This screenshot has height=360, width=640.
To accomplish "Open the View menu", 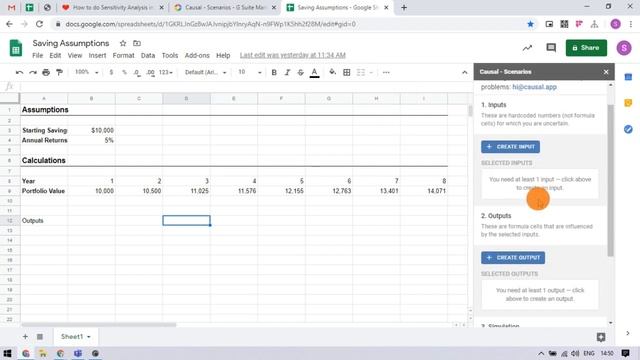I will coord(75,56).
